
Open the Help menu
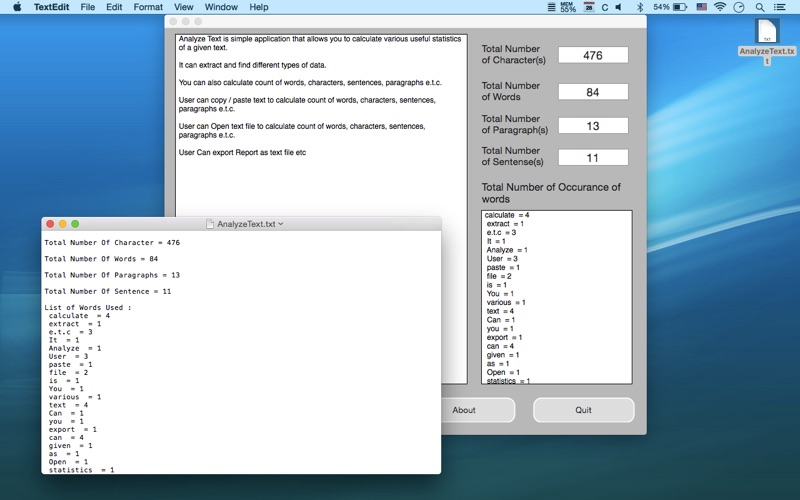(259, 7)
